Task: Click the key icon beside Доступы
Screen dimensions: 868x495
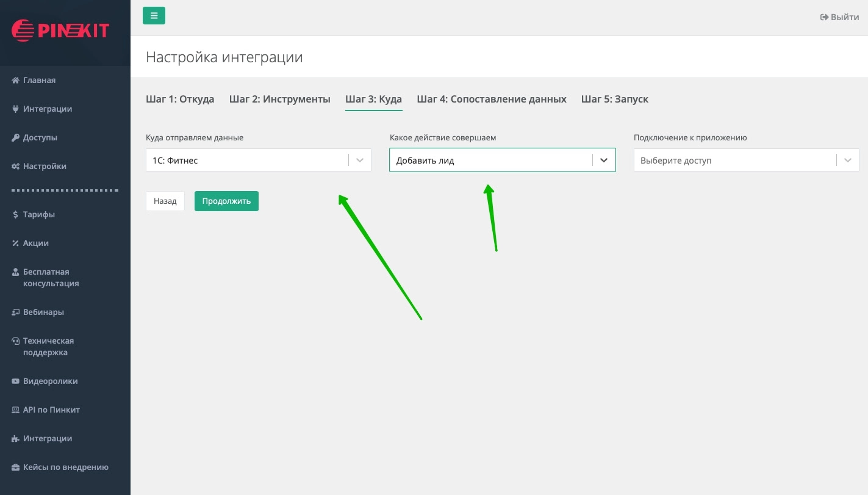Action: click(16, 138)
